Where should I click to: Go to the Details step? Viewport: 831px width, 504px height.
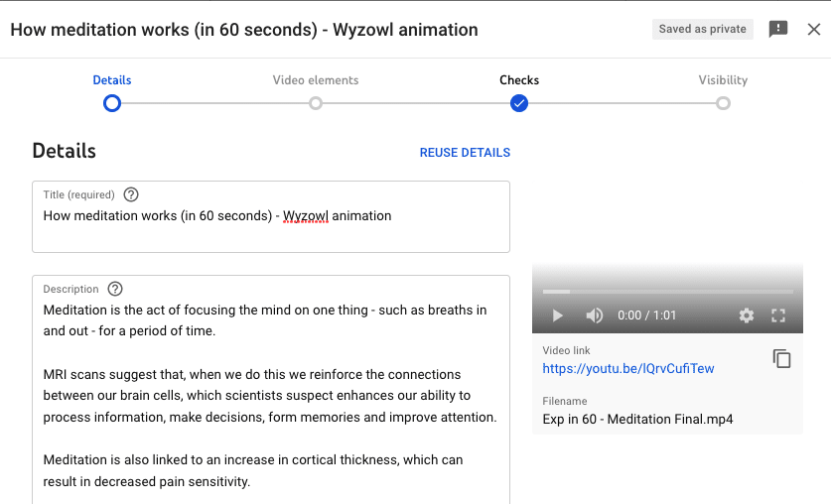click(x=112, y=80)
